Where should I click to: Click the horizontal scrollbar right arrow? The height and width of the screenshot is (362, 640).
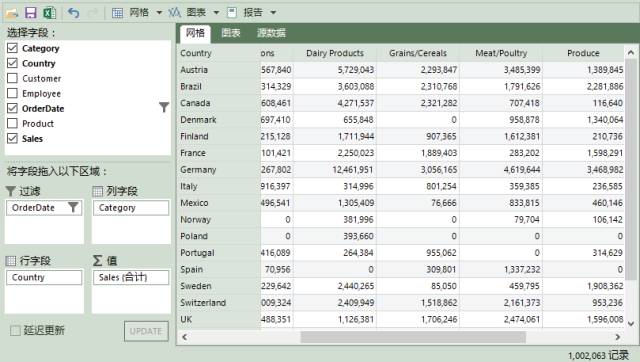click(x=618, y=337)
